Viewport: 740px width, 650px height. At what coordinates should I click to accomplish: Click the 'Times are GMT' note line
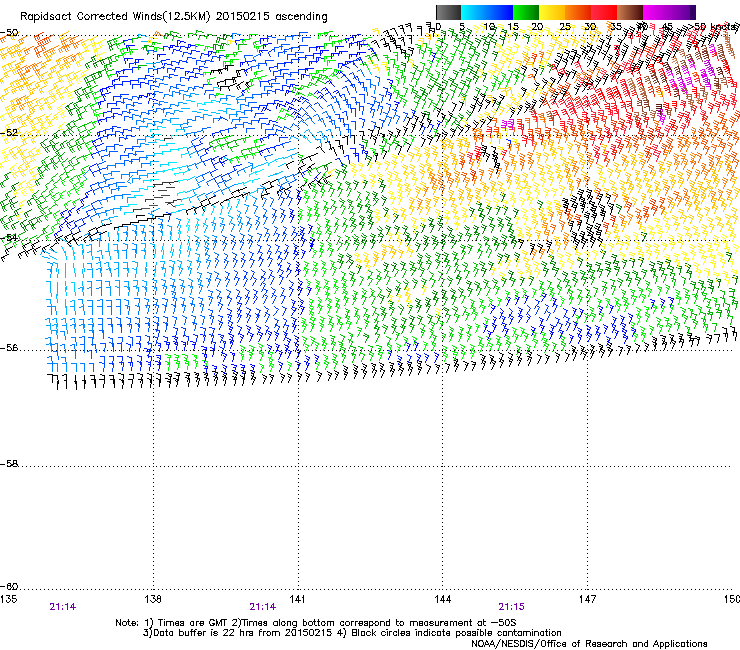click(x=316, y=623)
